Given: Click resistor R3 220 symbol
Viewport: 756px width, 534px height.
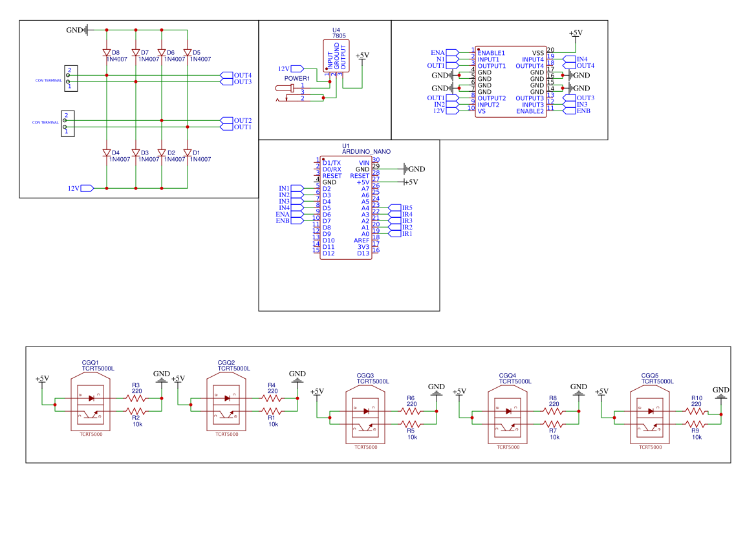Looking at the screenshot, I should [x=136, y=398].
